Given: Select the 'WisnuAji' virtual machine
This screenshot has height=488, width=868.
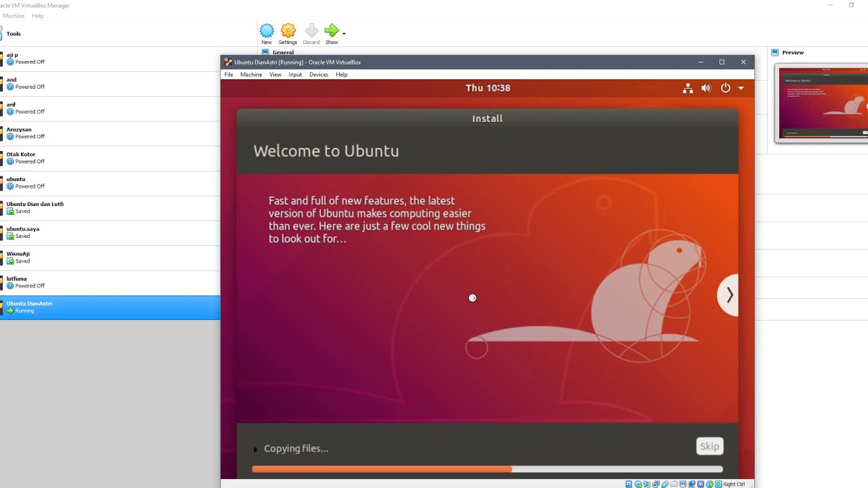Looking at the screenshot, I should [110, 258].
